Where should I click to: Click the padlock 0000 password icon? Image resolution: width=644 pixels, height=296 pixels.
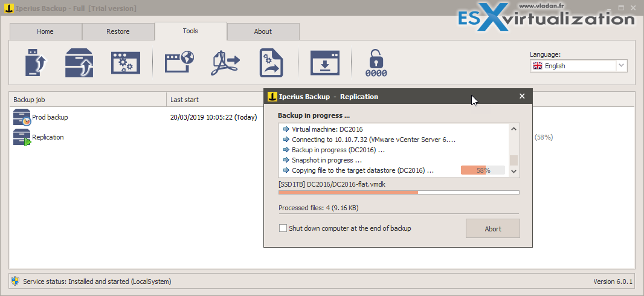(376, 63)
